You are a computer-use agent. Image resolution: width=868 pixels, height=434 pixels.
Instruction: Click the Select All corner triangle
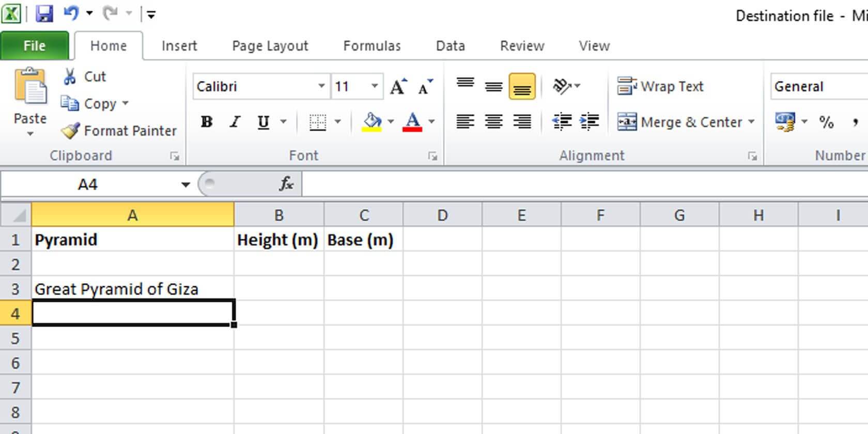(x=16, y=215)
